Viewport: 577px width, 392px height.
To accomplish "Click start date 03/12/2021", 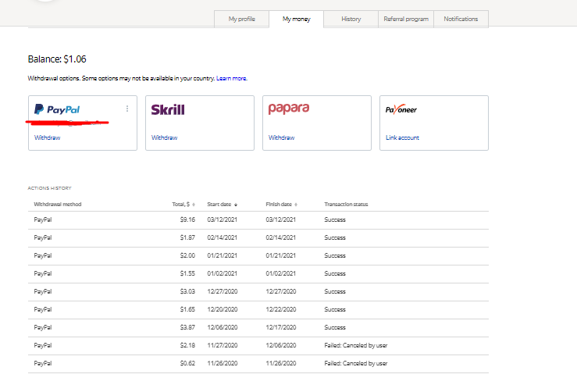I will tap(223, 219).
